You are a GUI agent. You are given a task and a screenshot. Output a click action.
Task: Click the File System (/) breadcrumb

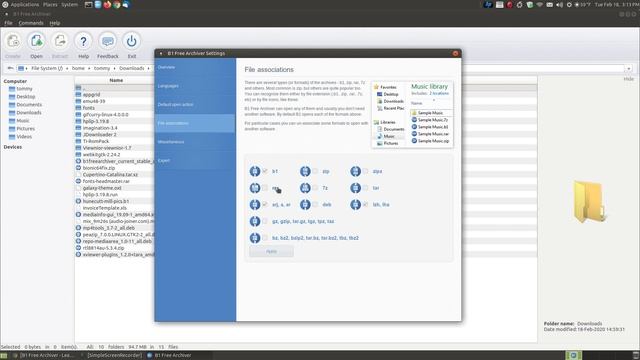47,68
